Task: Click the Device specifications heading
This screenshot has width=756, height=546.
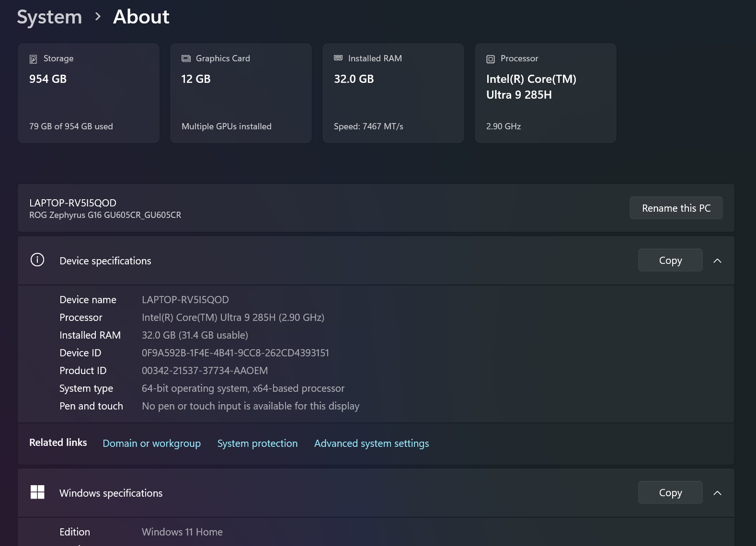Action: click(105, 261)
